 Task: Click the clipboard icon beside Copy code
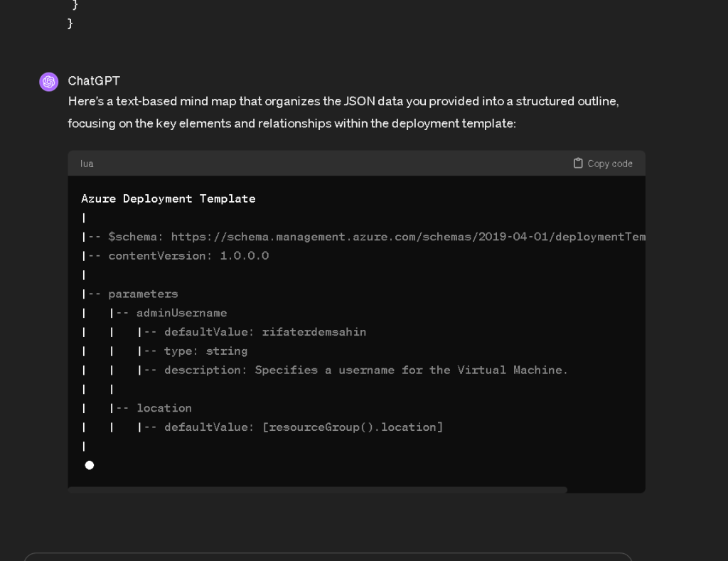tap(578, 163)
